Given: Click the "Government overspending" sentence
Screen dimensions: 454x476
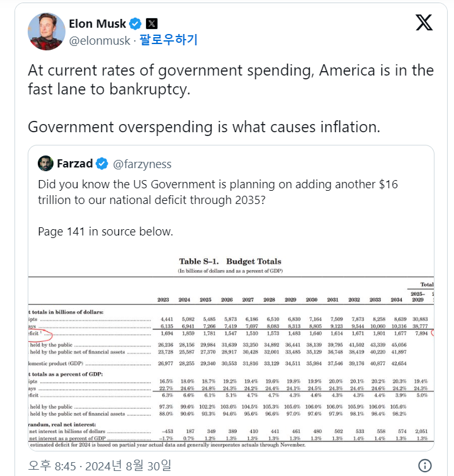Looking at the screenshot, I should 204,127.
